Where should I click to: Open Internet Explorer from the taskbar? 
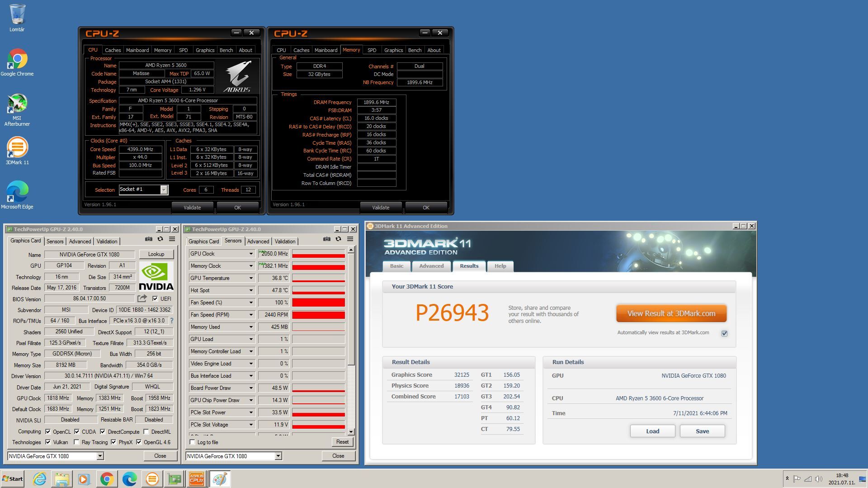[x=39, y=479]
